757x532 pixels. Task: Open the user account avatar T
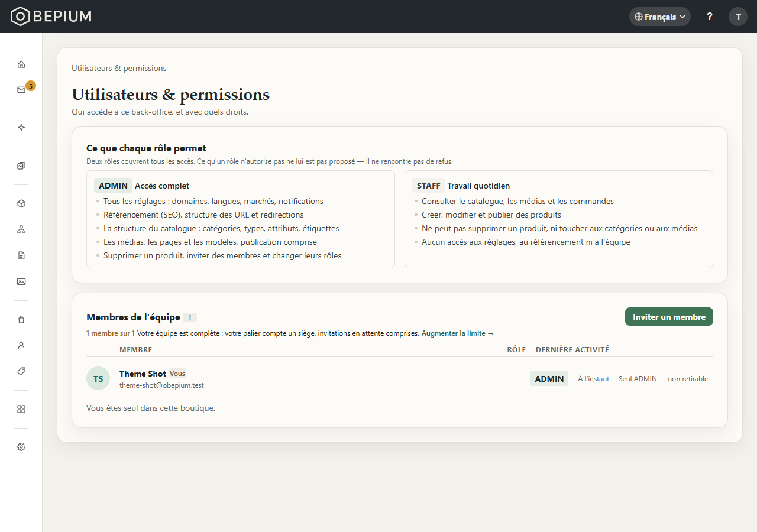[x=738, y=17]
